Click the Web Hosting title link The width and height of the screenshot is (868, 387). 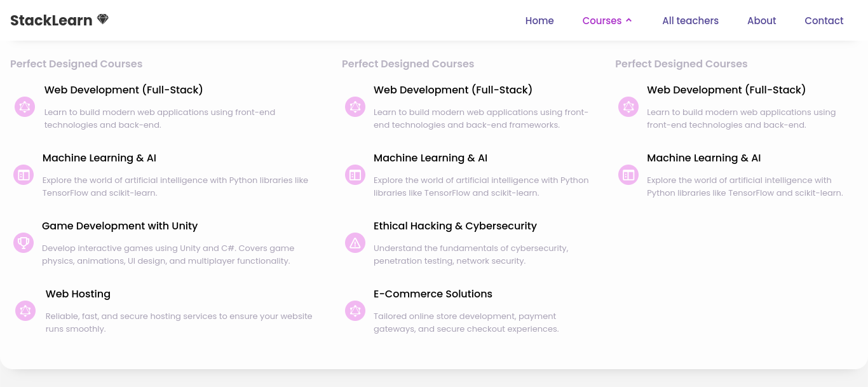[x=78, y=294]
